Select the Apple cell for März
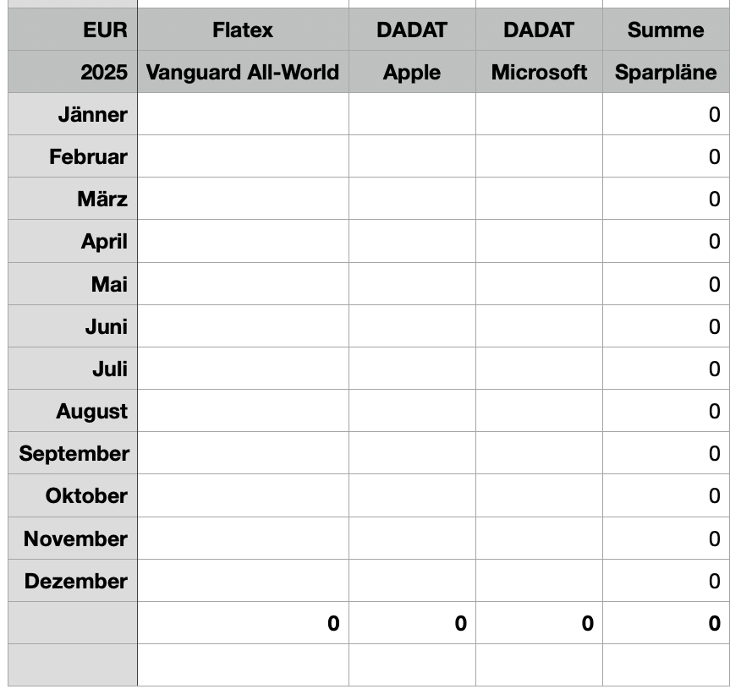 click(412, 199)
